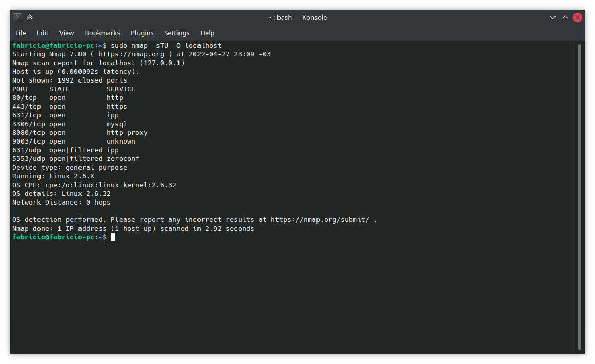595x364 pixels.
Task: Click the '(127.0.0.1)' address text
Action: [x=162, y=63]
